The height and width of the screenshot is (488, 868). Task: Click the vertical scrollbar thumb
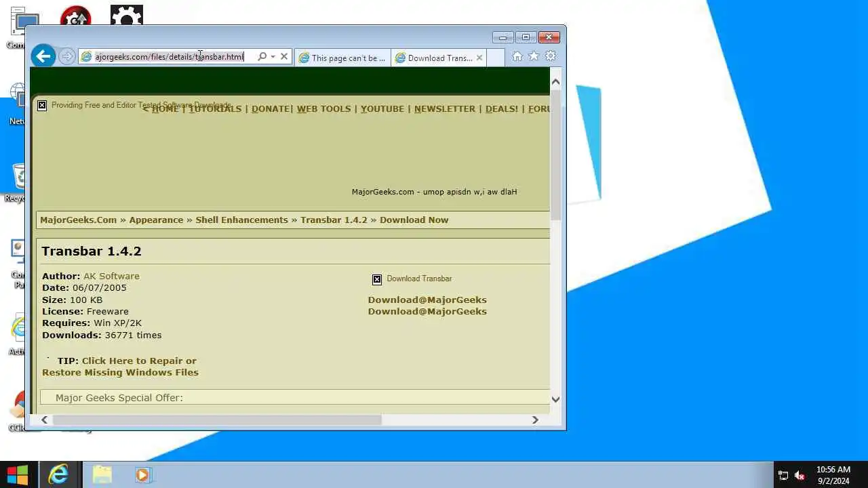[x=555, y=155]
